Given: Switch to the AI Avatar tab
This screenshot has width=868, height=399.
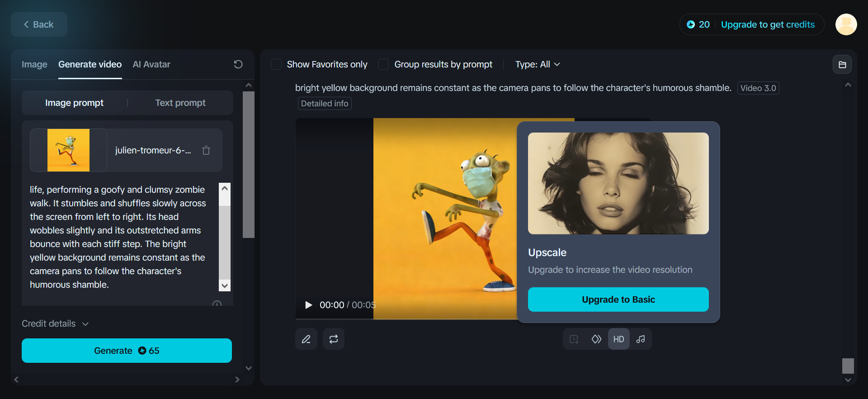Looking at the screenshot, I should click(x=151, y=64).
